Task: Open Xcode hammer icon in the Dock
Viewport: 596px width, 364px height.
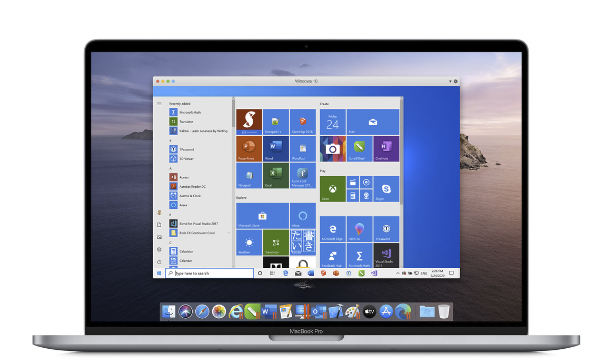Action: pos(335,311)
